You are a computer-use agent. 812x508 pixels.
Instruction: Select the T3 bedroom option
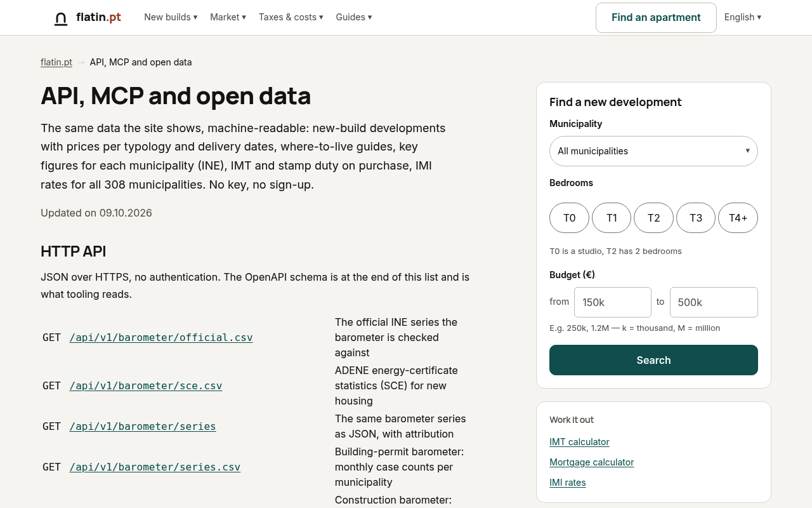696,218
